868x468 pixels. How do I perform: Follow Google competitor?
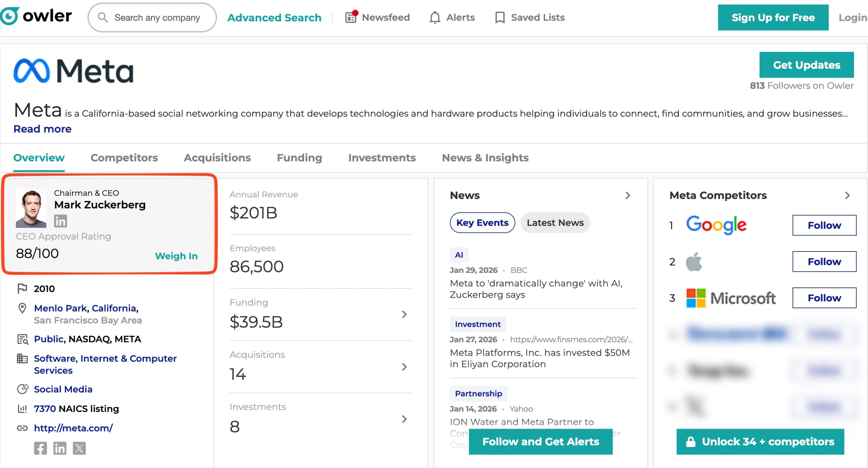824,225
